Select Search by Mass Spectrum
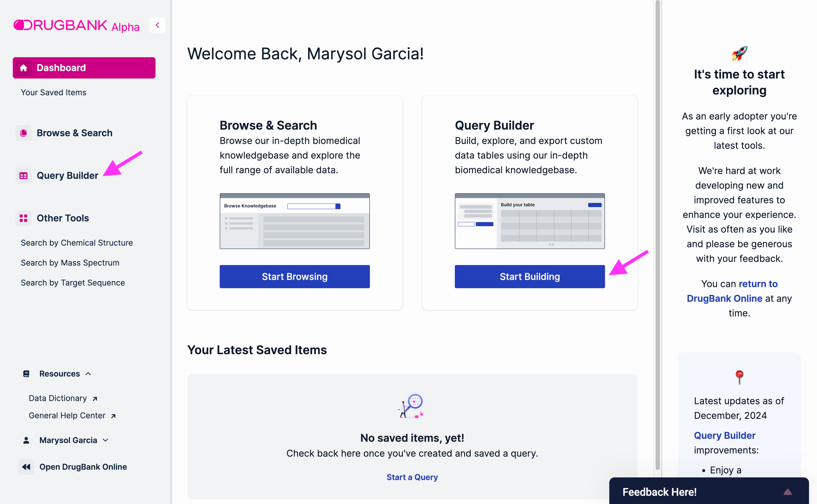This screenshot has width=817, height=504. tap(70, 263)
